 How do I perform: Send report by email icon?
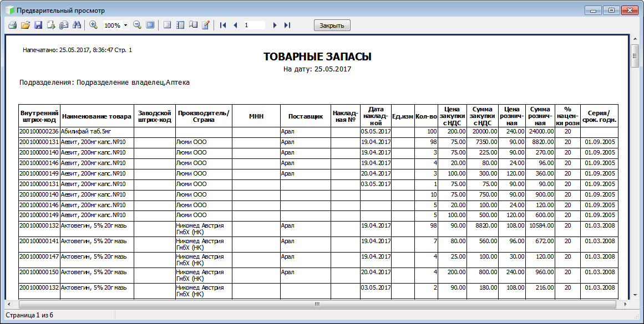click(64, 25)
